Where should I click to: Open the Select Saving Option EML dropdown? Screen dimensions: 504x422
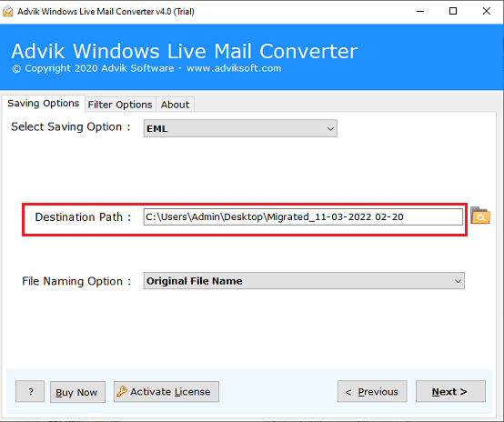240,128
